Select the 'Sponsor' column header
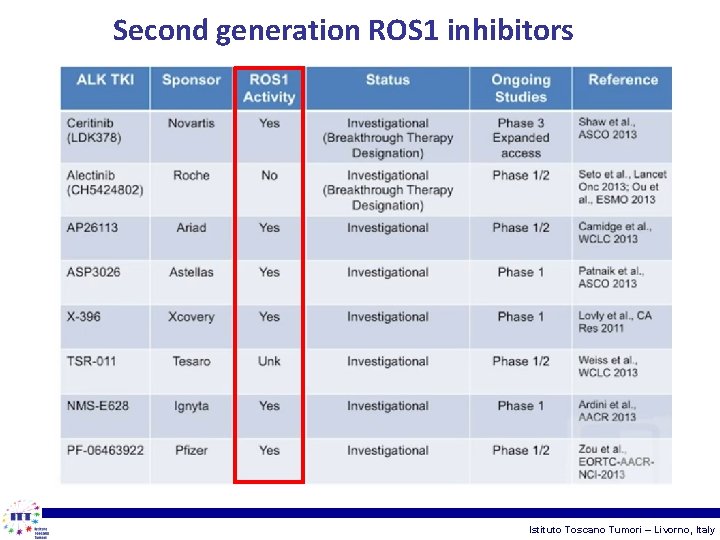Viewport: 720px width, 540px height. coord(191,88)
